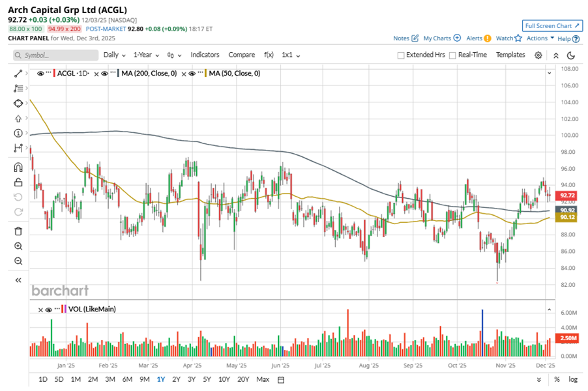Image resolution: width=588 pixels, height=391 pixels.
Task: Select the trend line drawing tool
Action: coord(18,74)
